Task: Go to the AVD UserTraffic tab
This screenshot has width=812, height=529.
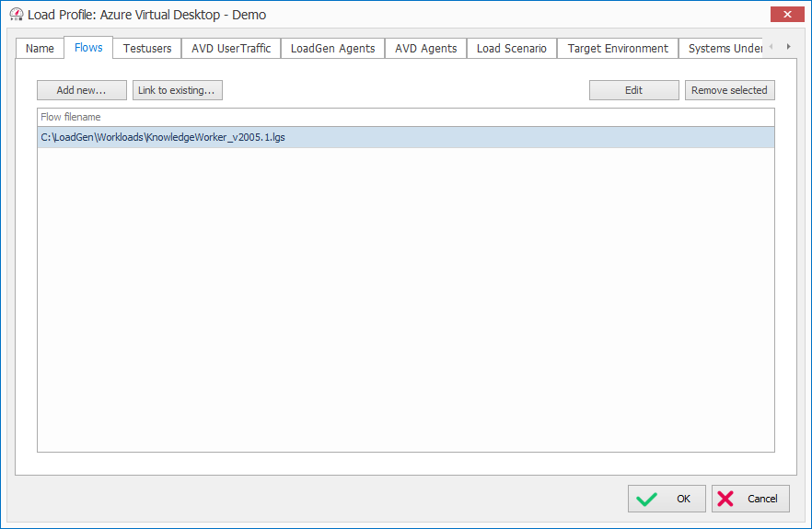Action: [231, 49]
